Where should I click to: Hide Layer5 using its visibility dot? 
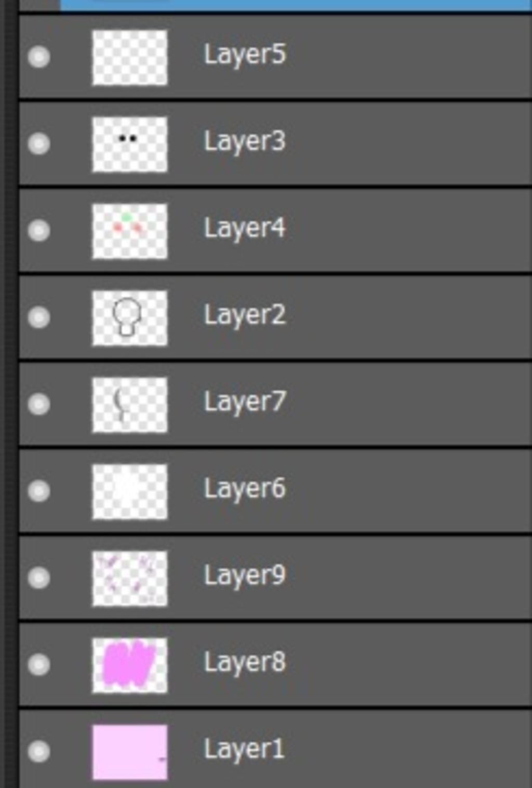tap(39, 57)
